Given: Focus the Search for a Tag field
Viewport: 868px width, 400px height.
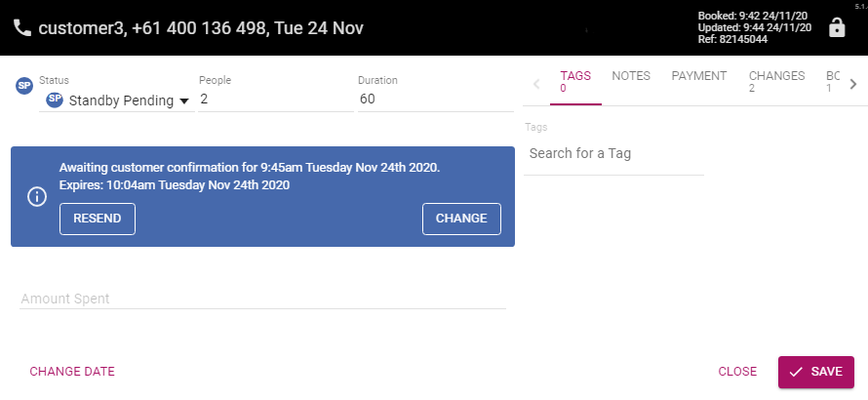Looking at the screenshot, I should point(613,154).
